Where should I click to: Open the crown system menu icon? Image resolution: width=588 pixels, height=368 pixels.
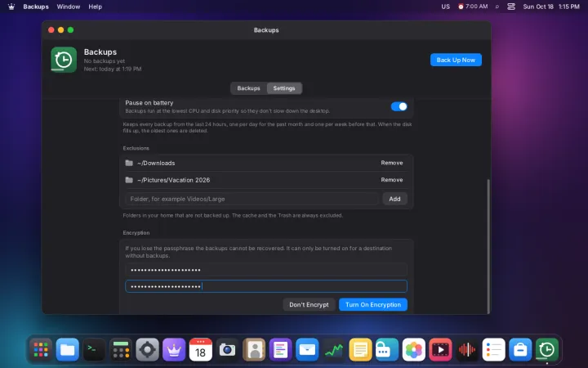pos(11,7)
